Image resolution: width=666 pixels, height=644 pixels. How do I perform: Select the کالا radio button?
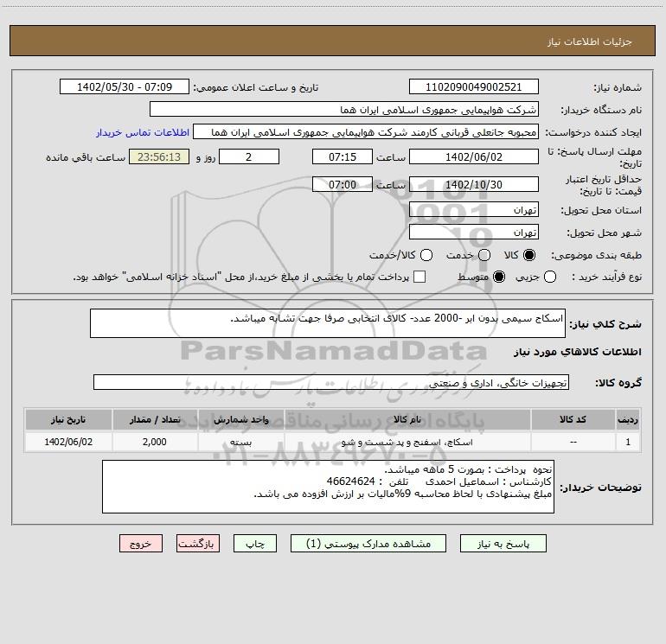[x=529, y=255]
